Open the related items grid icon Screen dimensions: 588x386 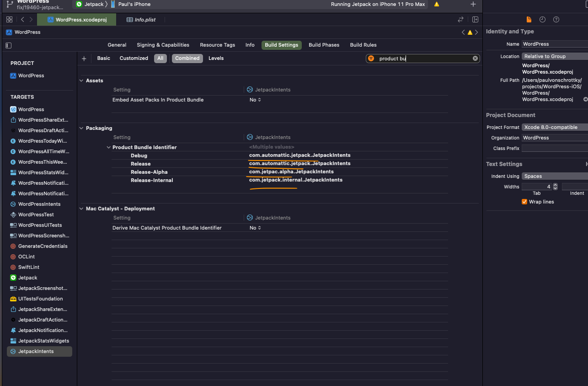point(9,20)
